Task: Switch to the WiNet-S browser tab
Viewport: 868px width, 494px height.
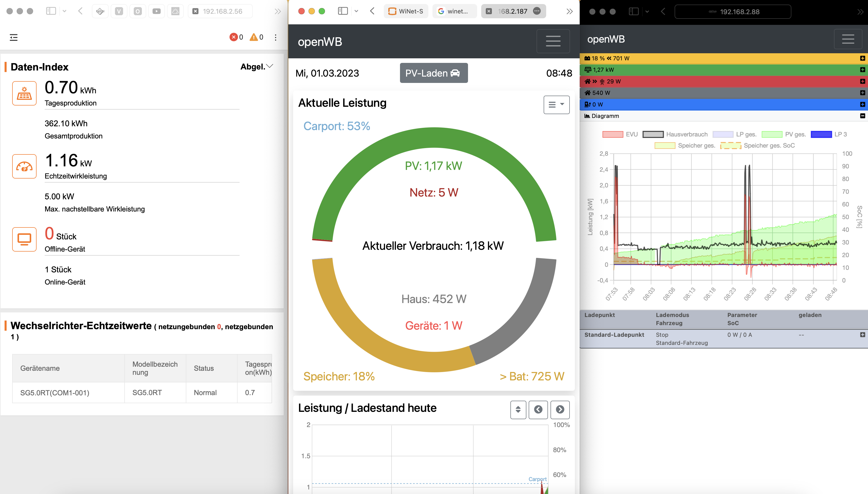Action: coord(406,11)
